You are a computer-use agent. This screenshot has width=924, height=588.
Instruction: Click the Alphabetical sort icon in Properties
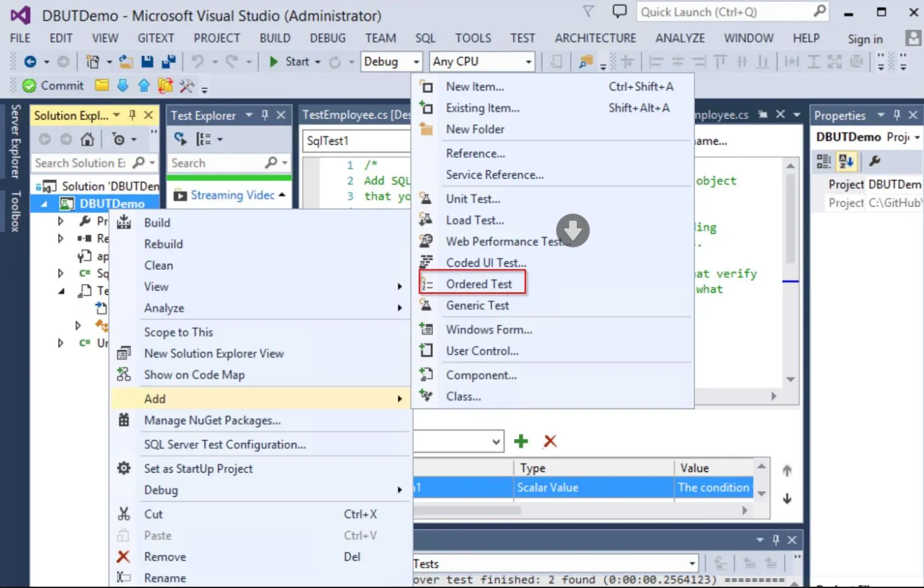(846, 160)
